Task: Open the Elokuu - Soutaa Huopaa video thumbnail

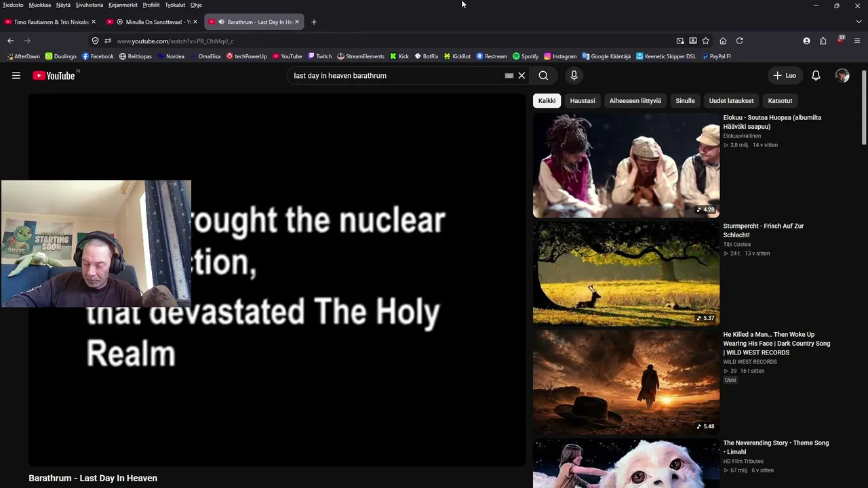Action: pos(626,165)
